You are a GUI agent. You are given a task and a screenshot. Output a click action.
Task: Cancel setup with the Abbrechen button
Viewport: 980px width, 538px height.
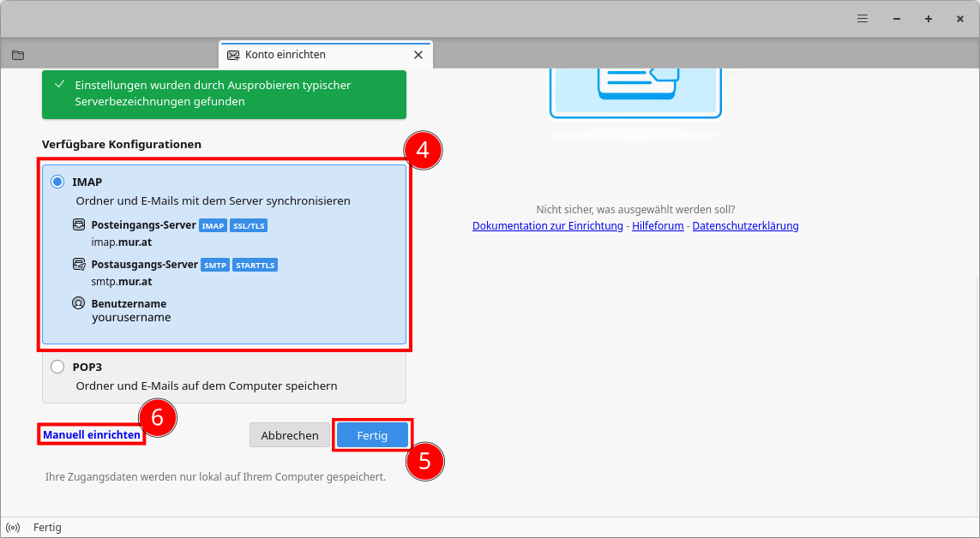290,435
